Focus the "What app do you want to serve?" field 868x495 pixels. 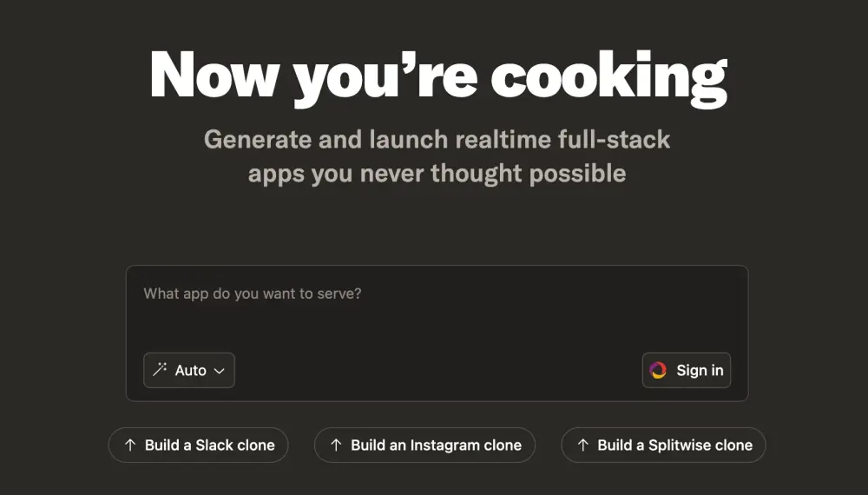(x=437, y=307)
